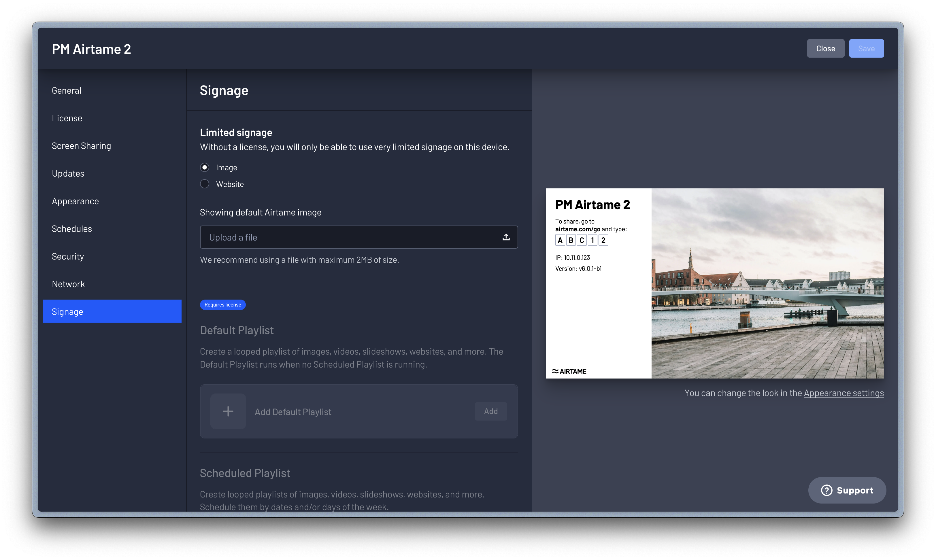Viewport: 936px width, 560px height.
Task: Open the Support chat button
Action: click(847, 490)
